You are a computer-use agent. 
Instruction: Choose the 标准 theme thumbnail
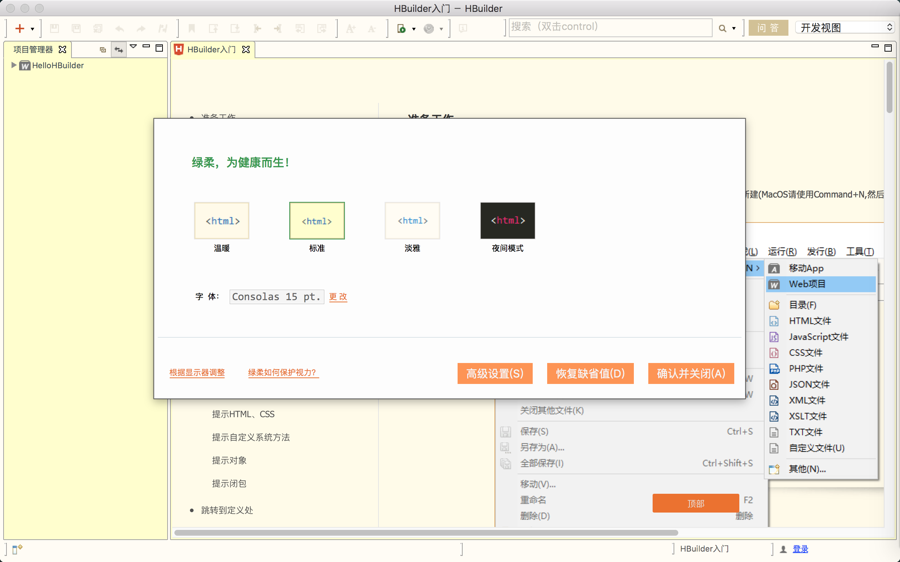[317, 220]
